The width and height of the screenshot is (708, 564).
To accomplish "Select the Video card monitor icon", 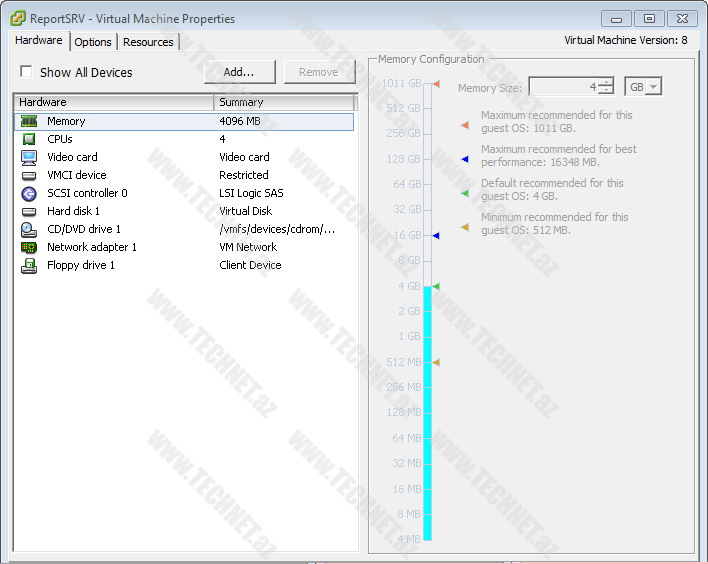I will coord(29,157).
